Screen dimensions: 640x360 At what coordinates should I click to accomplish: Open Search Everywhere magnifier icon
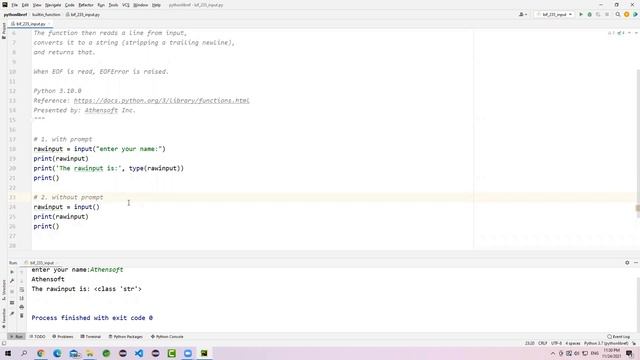point(618,14)
